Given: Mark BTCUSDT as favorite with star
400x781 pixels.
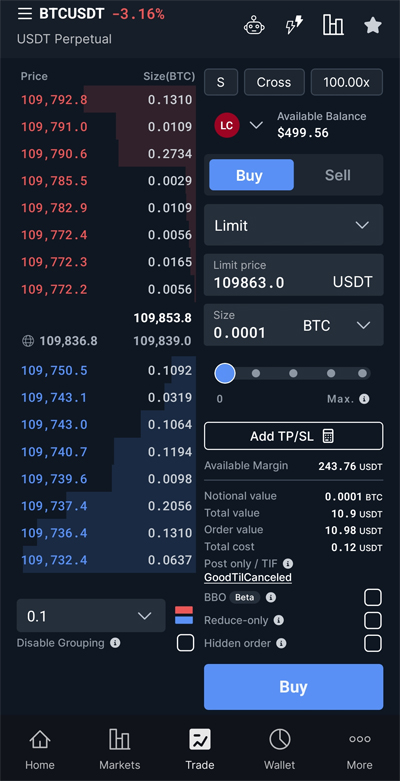Looking at the screenshot, I should tap(373, 25).
